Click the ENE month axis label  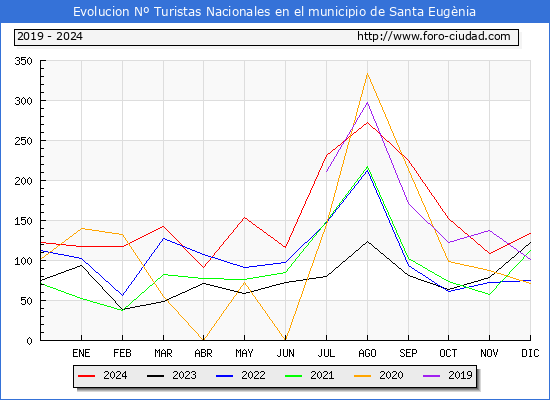pos(81,353)
